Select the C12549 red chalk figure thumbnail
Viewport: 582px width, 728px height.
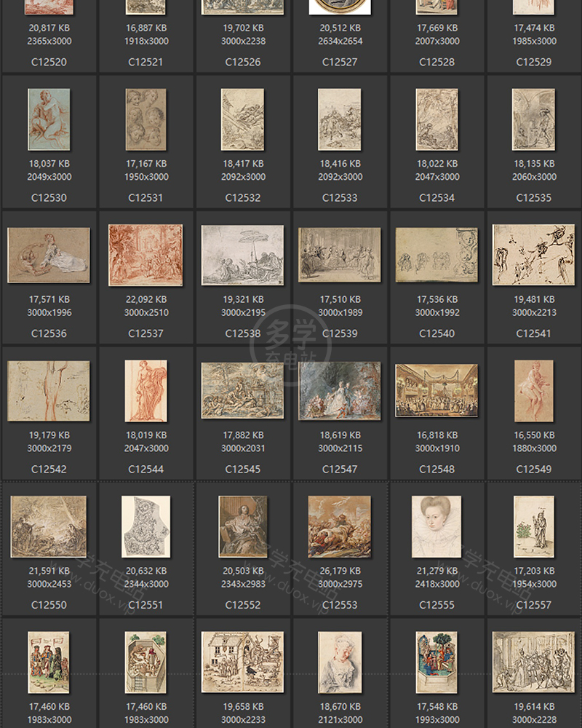click(x=533, y=390)
